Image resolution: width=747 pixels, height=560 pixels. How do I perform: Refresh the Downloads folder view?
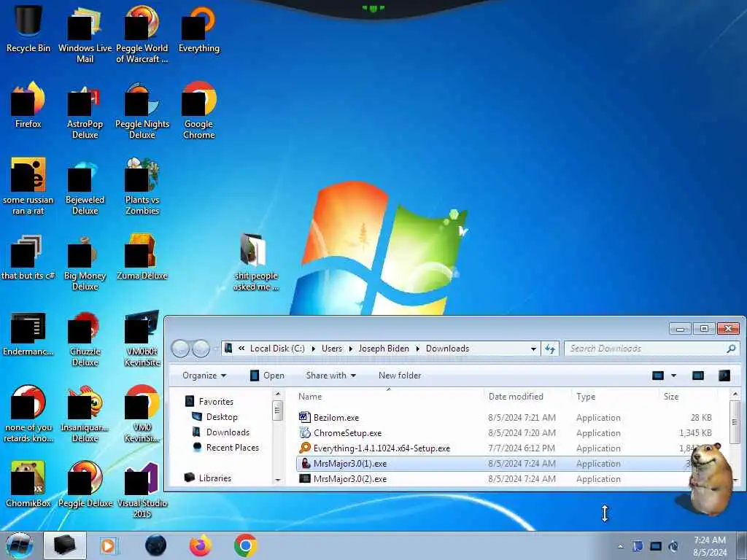point(550,349)
